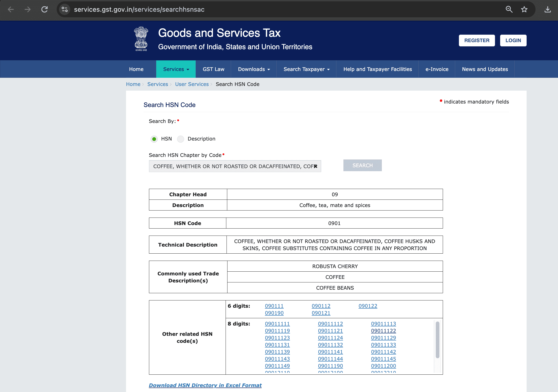Open 8-digit HSN code 09011145

(x=383, y=359)
